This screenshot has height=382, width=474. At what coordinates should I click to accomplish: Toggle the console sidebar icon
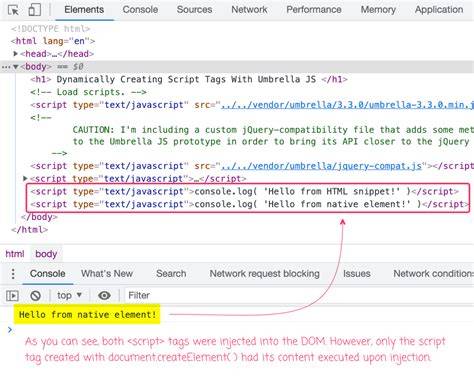pyautogui.click(x=12, y=296)
